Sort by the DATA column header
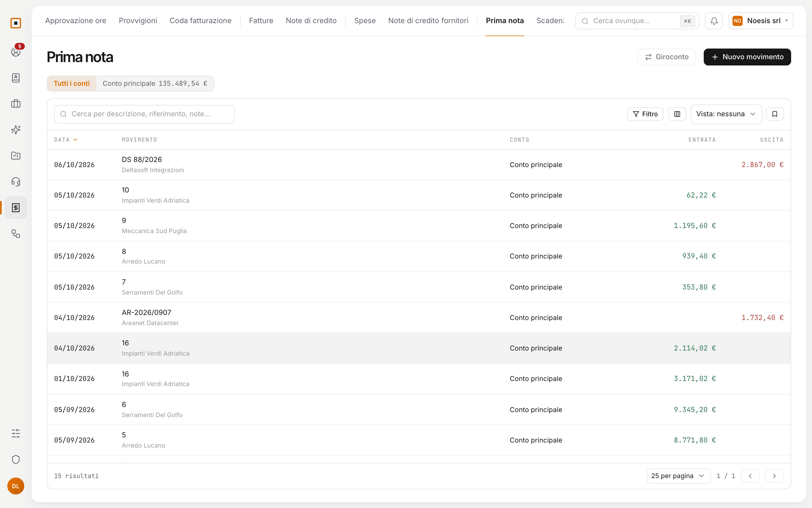 (66, 140)
